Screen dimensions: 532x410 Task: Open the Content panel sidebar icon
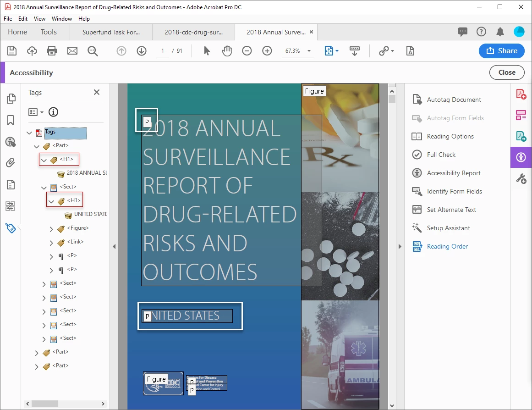[11, 185]
